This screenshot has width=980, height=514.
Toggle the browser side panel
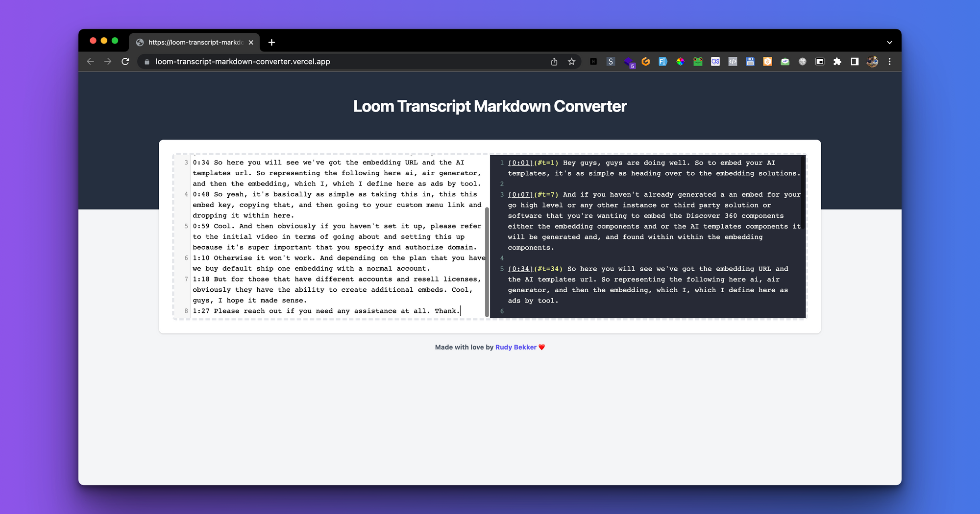click(855, 62)
